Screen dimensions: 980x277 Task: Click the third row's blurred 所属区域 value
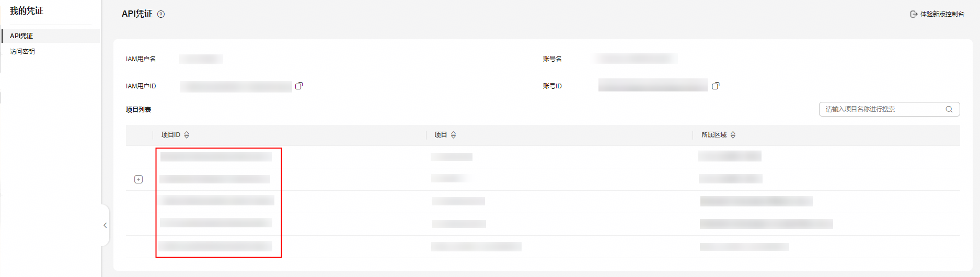point(756,201)
